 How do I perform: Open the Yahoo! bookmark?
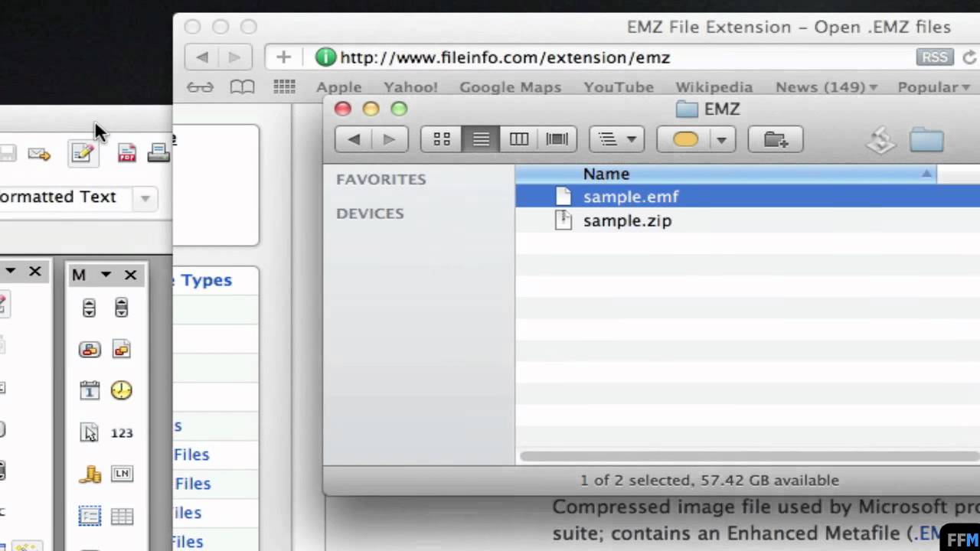[410, 87]
